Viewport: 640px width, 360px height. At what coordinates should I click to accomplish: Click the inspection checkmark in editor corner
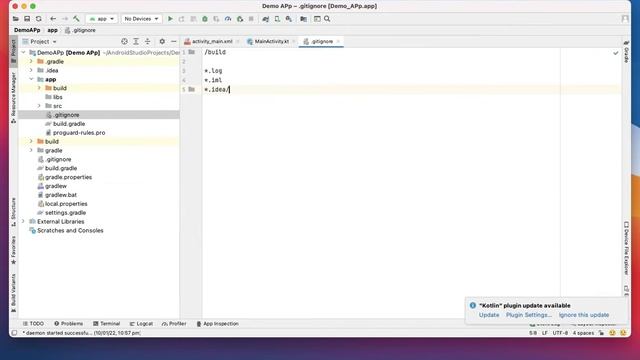616,53
